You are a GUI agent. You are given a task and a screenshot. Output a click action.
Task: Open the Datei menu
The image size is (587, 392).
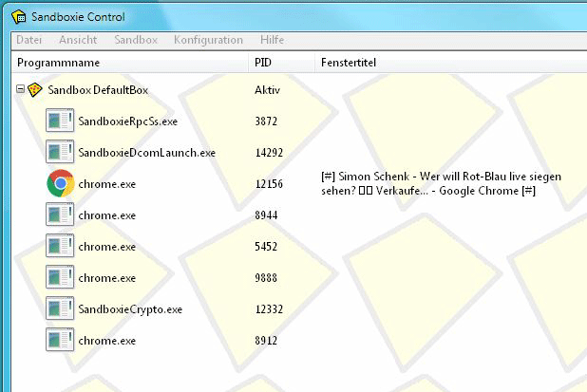click(x=28, y=40)
